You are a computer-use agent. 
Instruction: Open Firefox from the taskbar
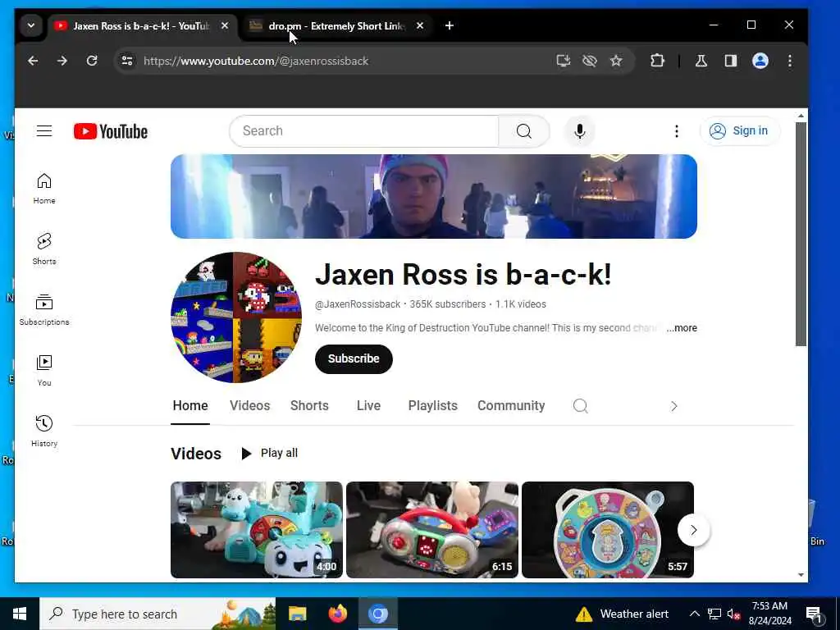coord(337,614)
